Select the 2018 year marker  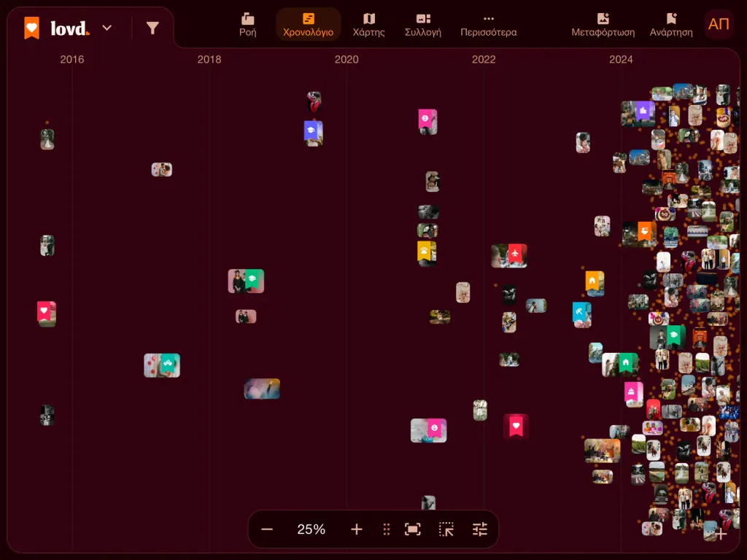click(209, 60)
